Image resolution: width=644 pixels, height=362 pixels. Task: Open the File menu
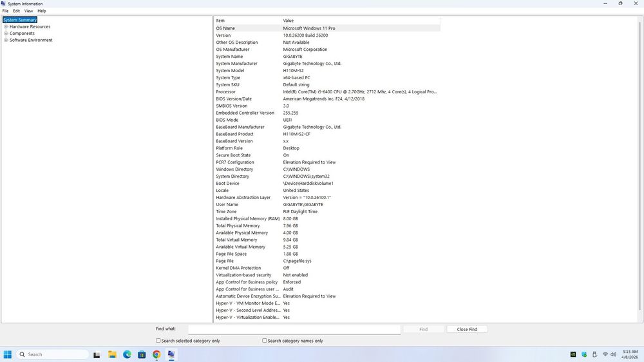5,11
